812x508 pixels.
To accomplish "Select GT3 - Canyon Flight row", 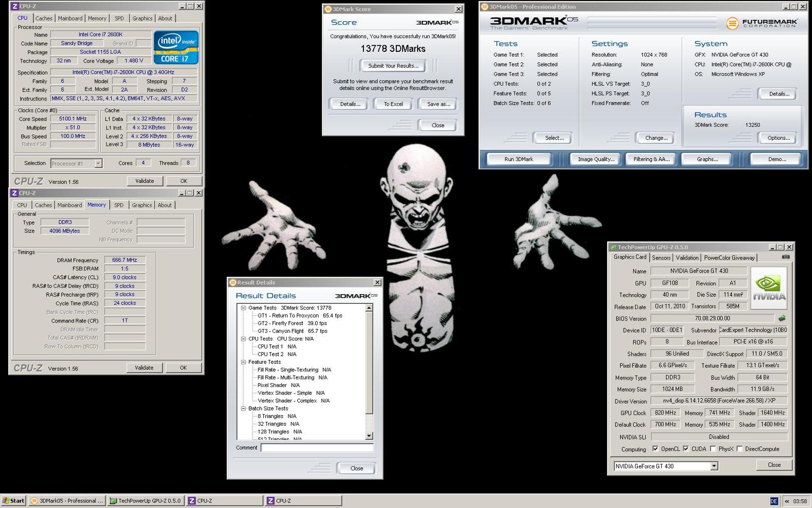I will (x=293, y=331).
